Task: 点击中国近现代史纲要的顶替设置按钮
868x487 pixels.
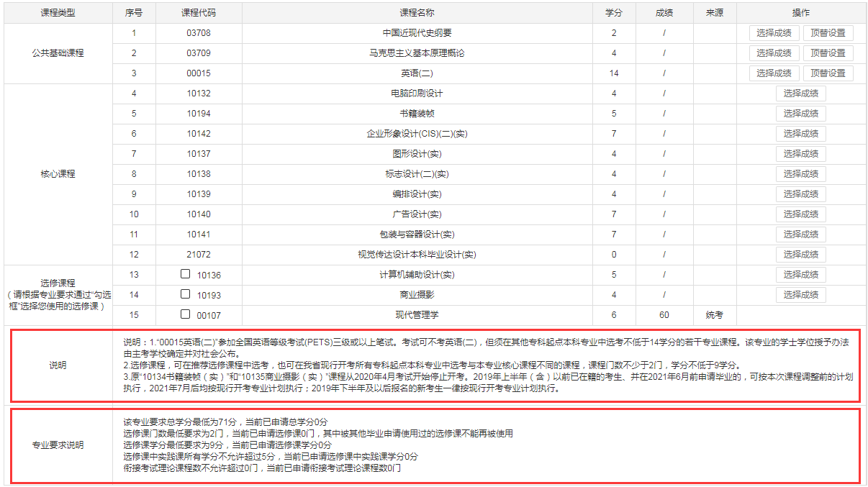Action: tap(828, 32)
